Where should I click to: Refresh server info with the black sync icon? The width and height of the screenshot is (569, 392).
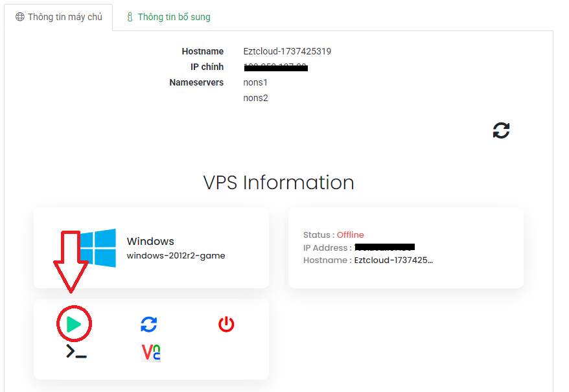[501, 130]
